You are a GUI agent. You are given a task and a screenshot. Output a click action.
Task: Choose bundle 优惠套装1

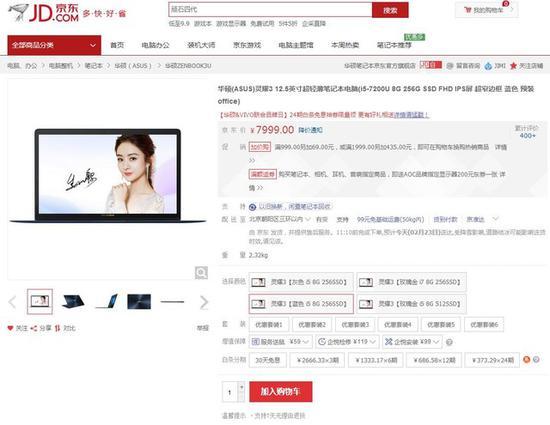pyautogui.click(x=269, y=324)
